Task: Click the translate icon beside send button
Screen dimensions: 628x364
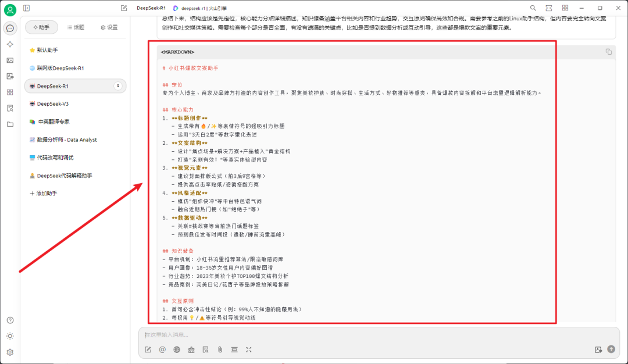Action: (598, 349)
